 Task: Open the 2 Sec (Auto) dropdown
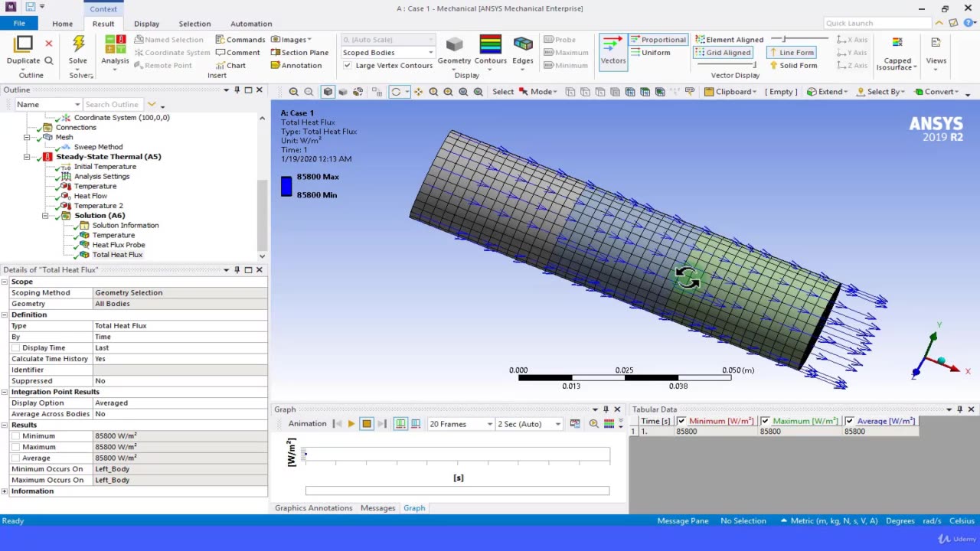[x=529, y=424]
